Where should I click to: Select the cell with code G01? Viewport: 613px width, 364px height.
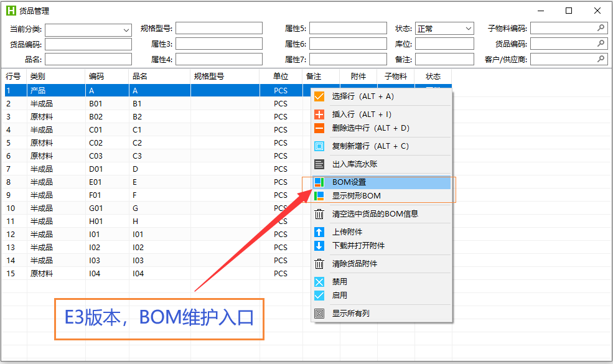[x=107, y=208]
